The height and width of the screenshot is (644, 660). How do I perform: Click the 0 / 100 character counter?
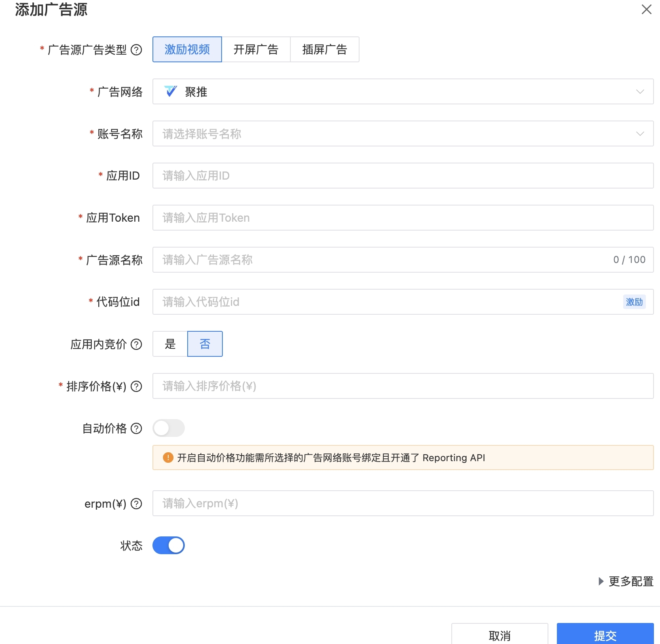coord(629,260)
